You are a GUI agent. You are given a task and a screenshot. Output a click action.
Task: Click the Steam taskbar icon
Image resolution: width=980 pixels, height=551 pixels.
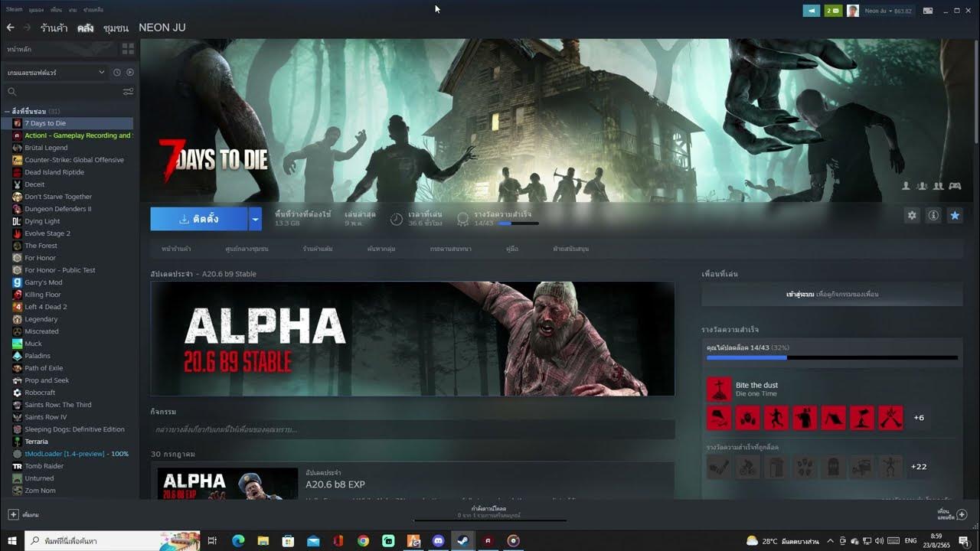(462, 541)
